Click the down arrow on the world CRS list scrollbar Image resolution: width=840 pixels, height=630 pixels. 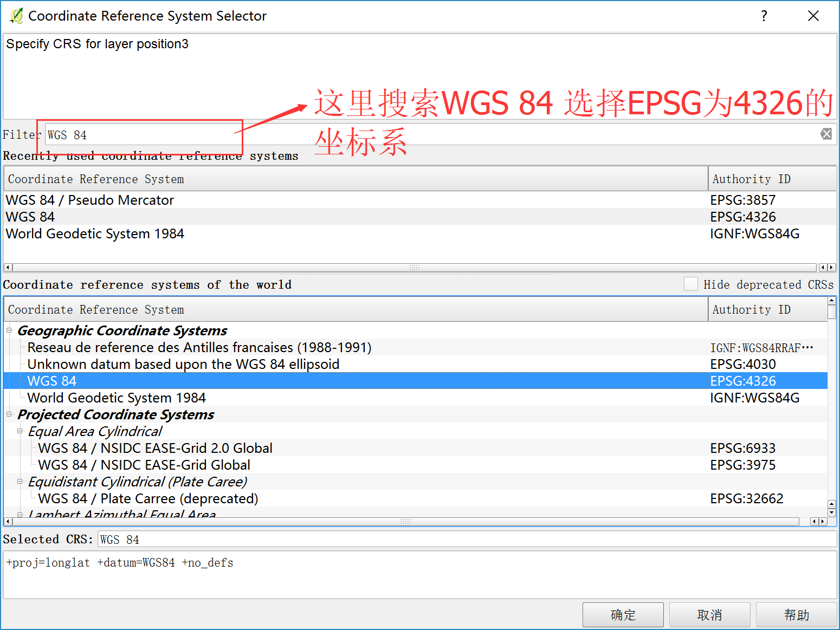pyautogui.click(x=831, y=511)
